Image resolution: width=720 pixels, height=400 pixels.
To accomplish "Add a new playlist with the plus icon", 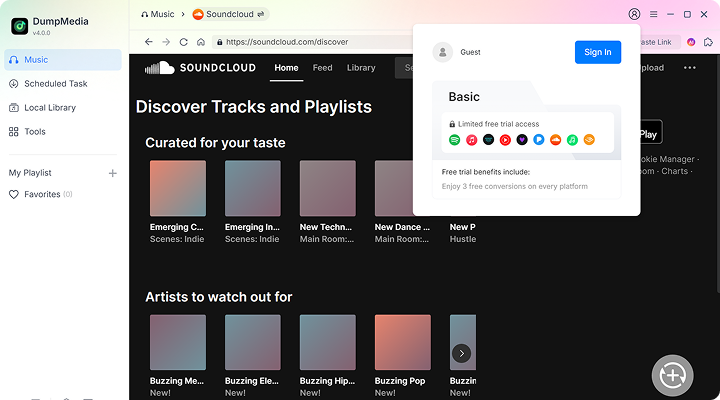I will point(112,173).
